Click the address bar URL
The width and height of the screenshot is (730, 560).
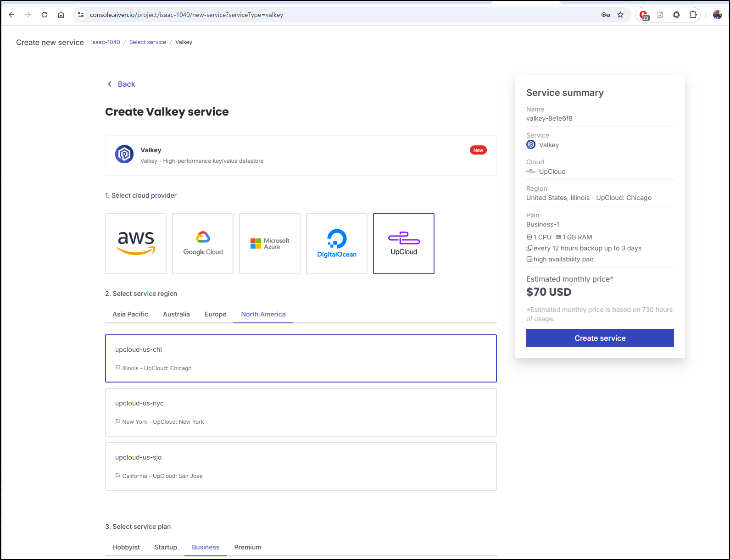click(x=186, y=15)
